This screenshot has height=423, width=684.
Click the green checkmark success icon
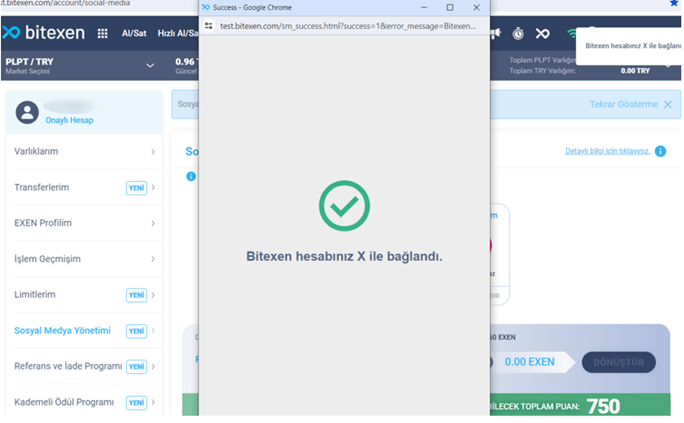tap(344, 206)
